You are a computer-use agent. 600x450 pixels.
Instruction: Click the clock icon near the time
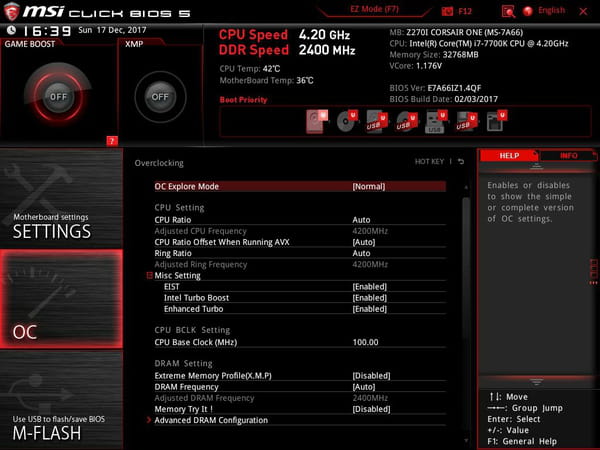tap(11, 30)
